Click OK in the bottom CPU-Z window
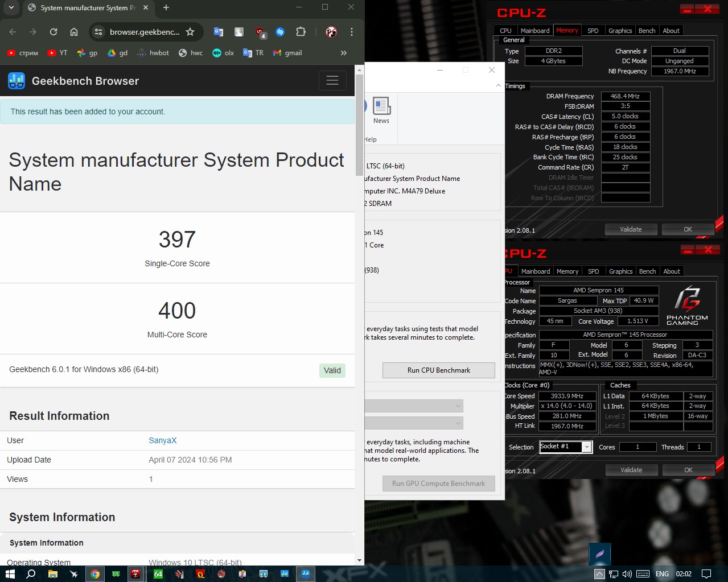The width and height of the screenshot is (728, 582). pyautogui.click(x=688, y=470)
